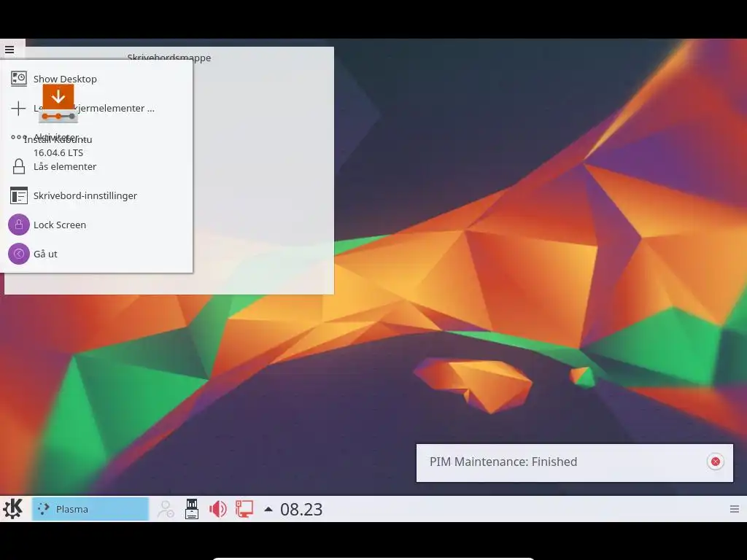Select Lås elementer menu entry
Viewport: 747px width, 560px height.
(x=96, y=166)
